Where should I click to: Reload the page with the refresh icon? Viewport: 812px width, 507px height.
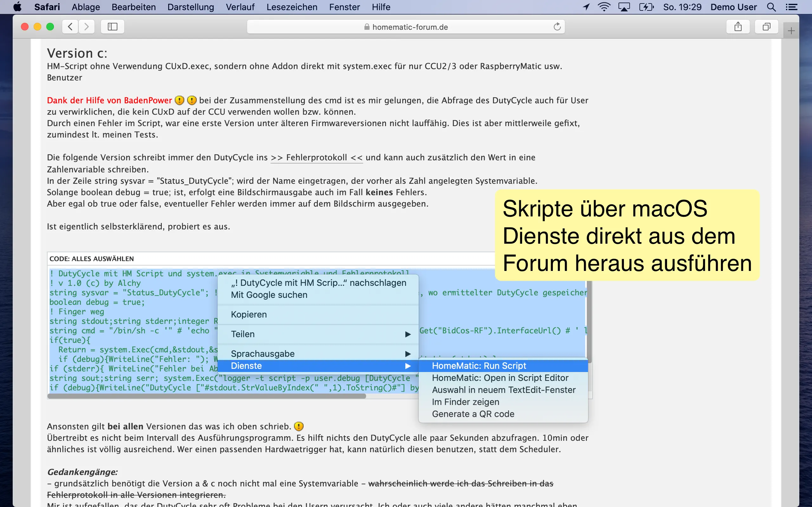click(557, 27)
